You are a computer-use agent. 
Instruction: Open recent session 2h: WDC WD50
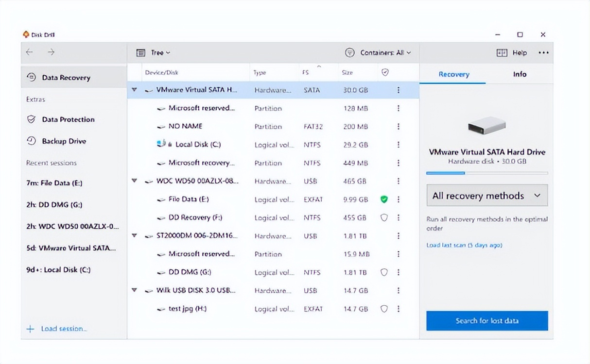[74, 227]
